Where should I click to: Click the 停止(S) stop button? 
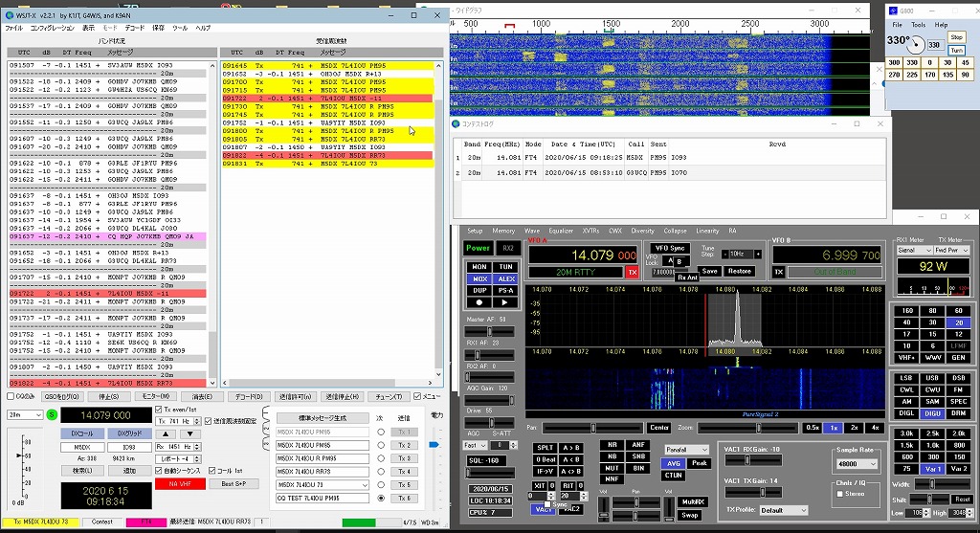point(109,397)
